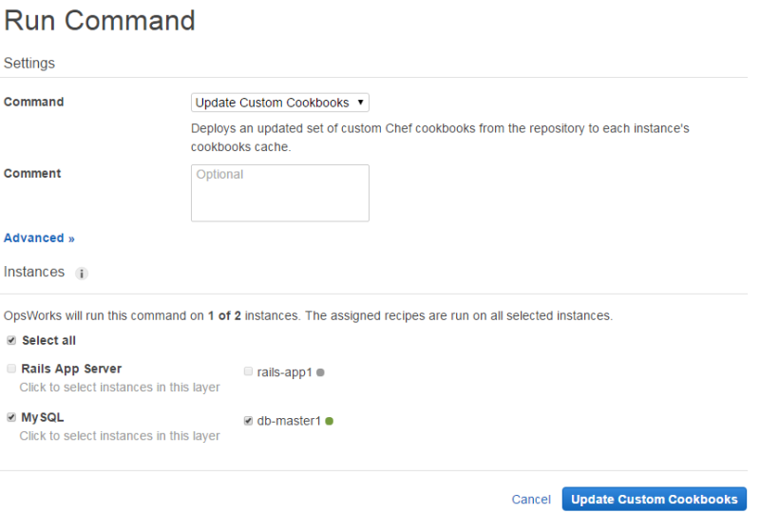
Task: Uncheck the MySQL layer checkbox
Action: coord(11,417)
